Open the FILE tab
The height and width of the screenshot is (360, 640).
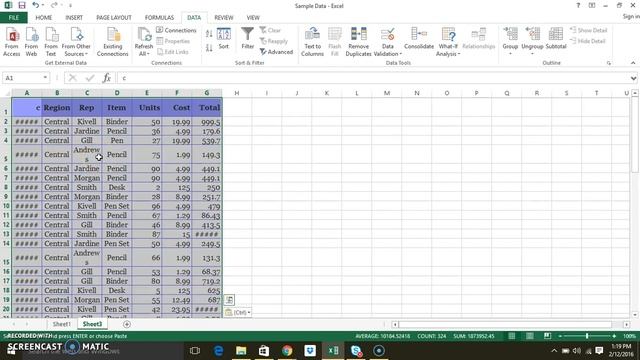(x=14, y=18)
